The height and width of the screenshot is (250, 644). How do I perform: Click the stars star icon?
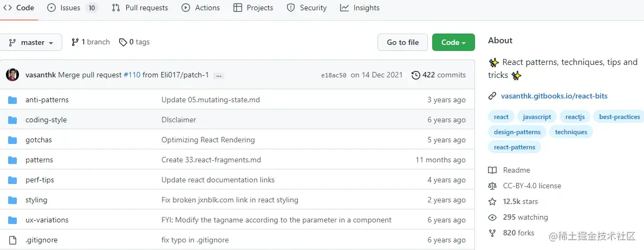coord(492,202)
